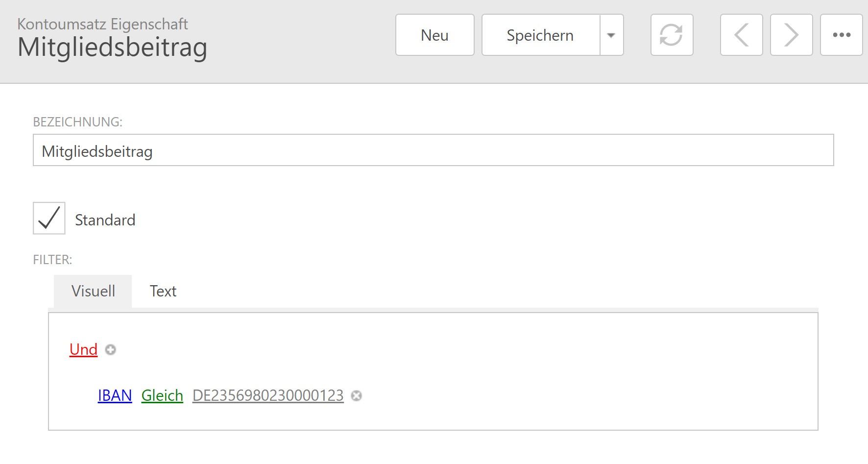The height and width of the screenshot is (464, 868).
Task: Click the Neu button
Action: 434,35
